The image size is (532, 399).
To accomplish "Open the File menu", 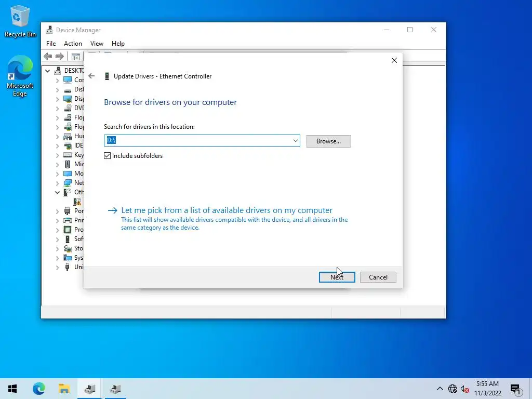I will coord(51,44).
